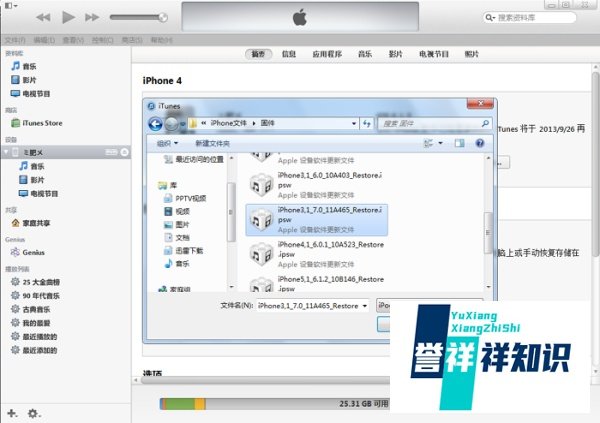Select the 文档 library folder
This screenshot has width=600, height=423.
point(177,237)
